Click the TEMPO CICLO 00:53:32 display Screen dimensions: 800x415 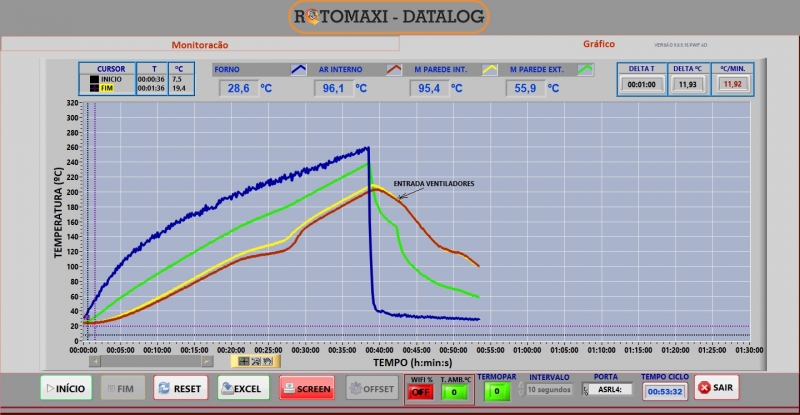[665, 392]
